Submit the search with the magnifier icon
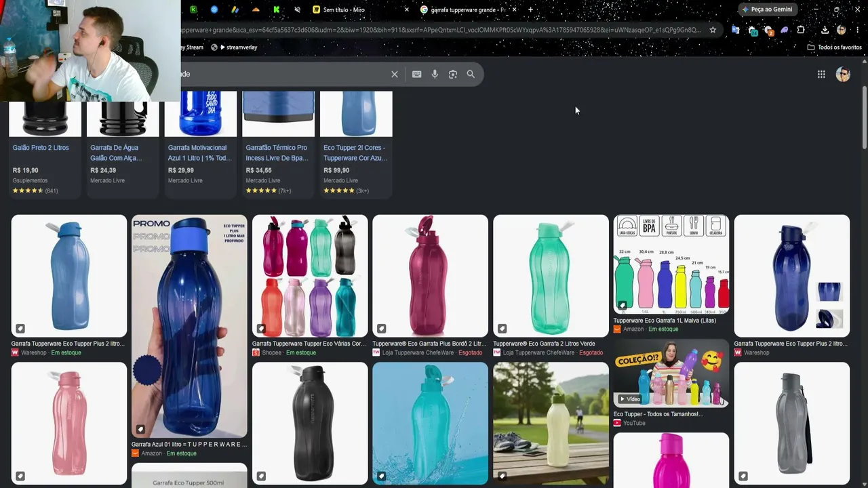 pos(471,75)
